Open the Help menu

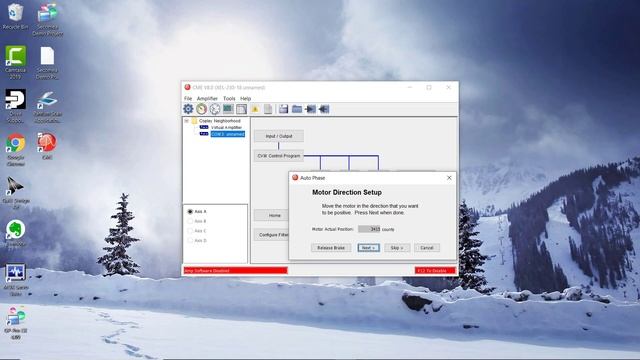[245, 98]
